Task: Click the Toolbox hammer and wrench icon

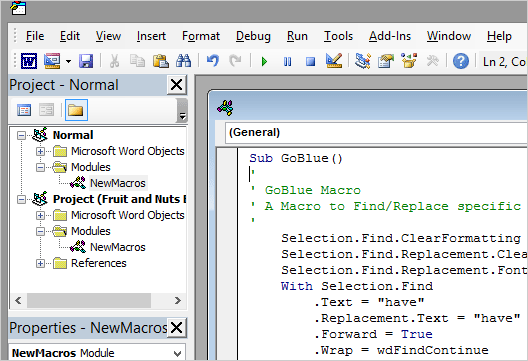Action: [x=433, y=61]
